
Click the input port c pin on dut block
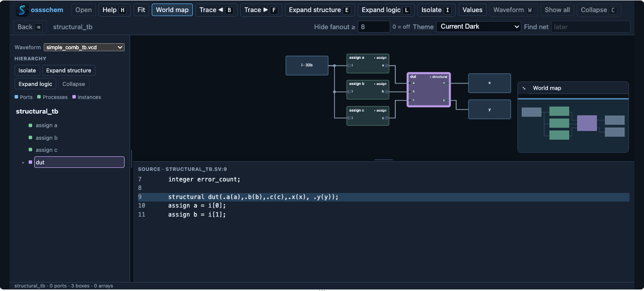(410, 100)
